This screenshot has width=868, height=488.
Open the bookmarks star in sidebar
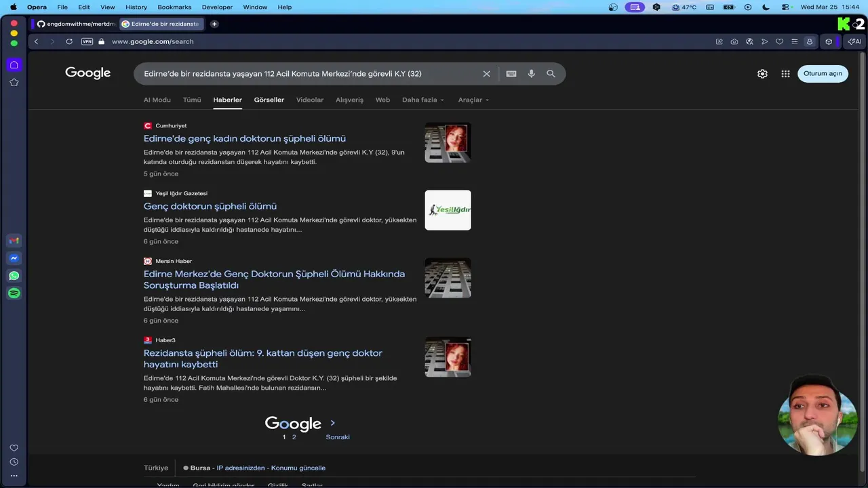pyautogui.click(x=14, y=82)
